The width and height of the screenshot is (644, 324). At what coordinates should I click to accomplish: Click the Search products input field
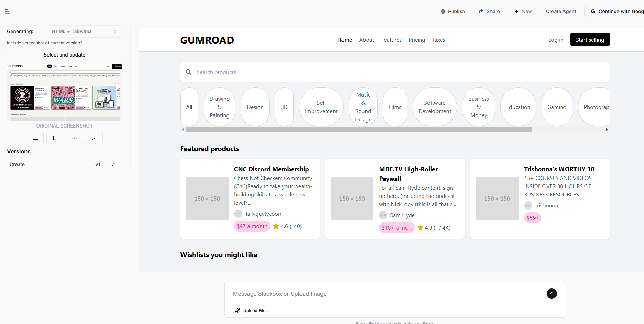point(395,72)
